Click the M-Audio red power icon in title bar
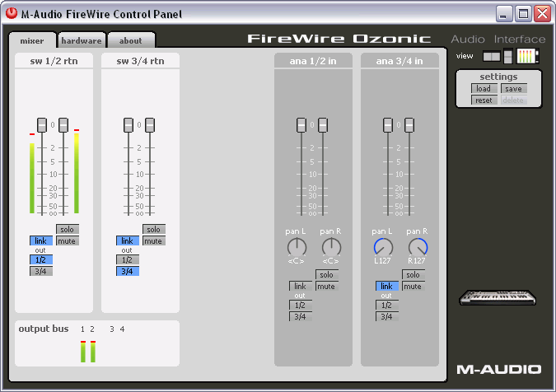This screenshot has height=392, width=556. click(12, 13)
